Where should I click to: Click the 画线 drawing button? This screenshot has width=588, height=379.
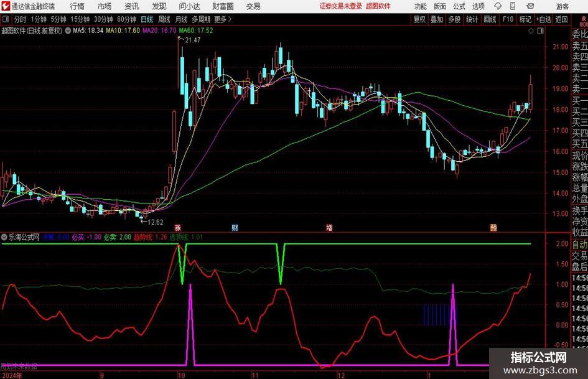tap(490, 19)
